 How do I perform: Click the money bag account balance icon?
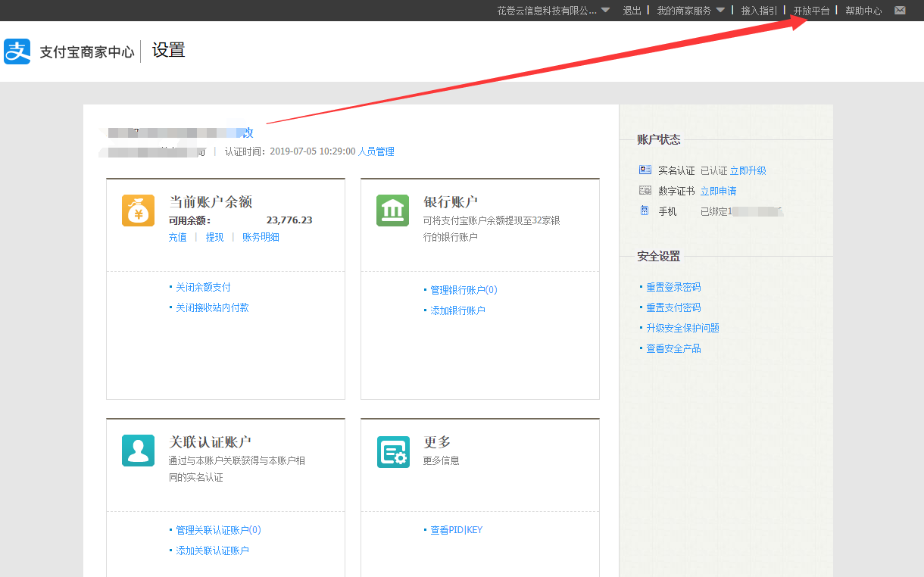click(x=138, y=211)
